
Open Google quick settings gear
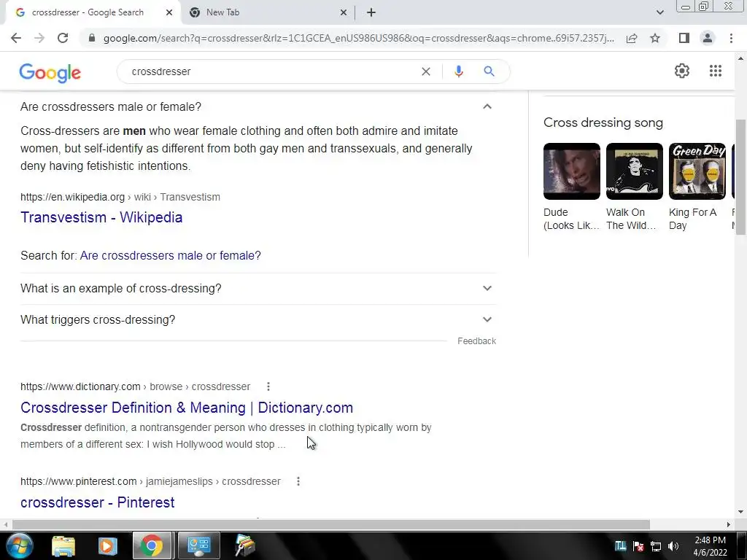pos(682,71)
